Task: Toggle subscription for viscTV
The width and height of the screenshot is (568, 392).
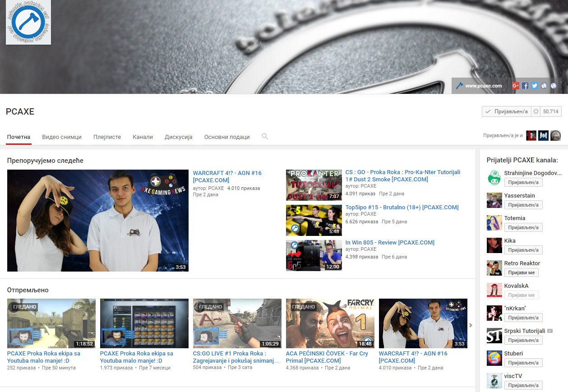Action: [523, 385]
